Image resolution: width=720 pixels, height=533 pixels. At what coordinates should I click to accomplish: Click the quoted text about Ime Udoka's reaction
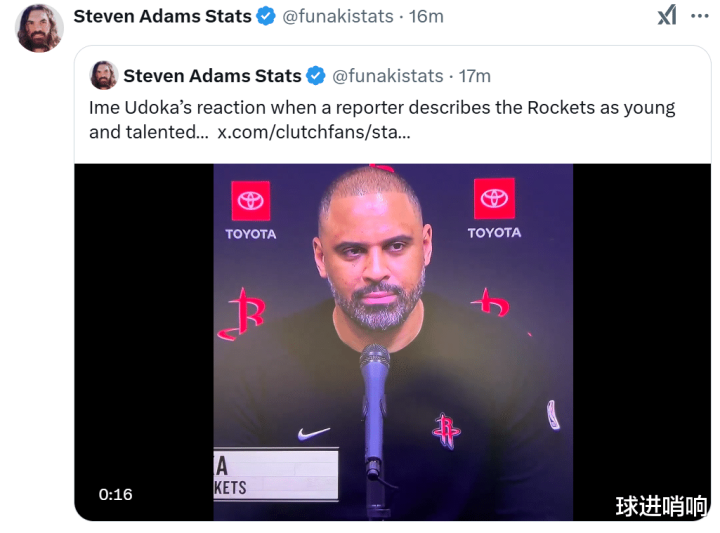(x=382, y=108)
